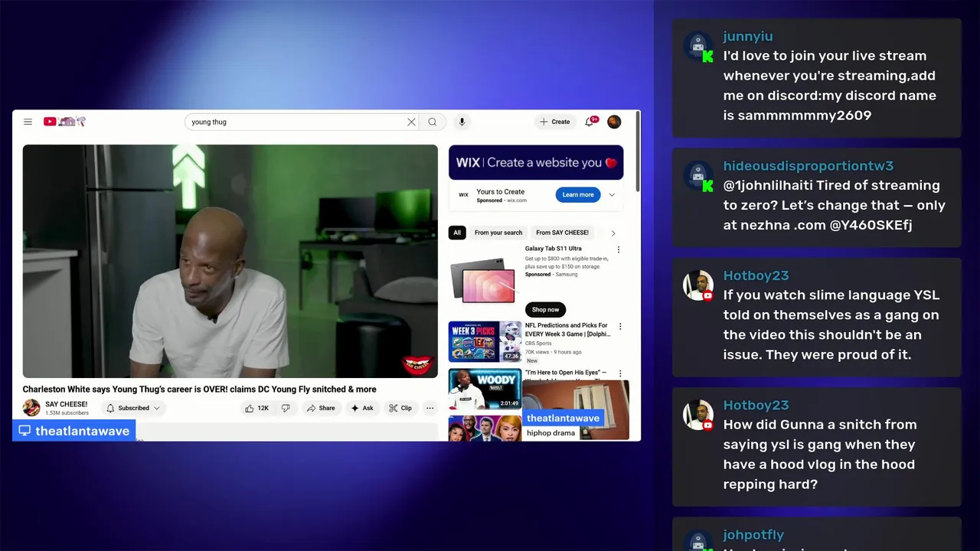Screen dimensions: 980x551
Task: Open more actions ellipsis under video
Action: pos(430,408)
